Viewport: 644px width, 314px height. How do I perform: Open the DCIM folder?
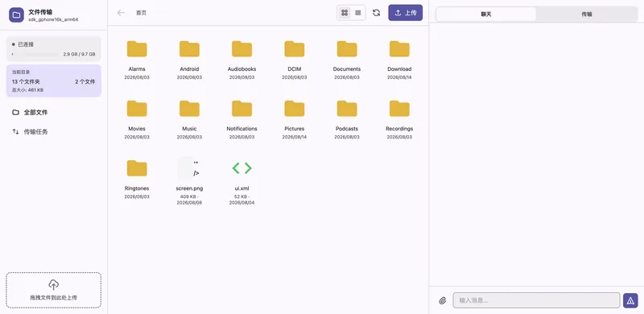(x=295, y=49)
